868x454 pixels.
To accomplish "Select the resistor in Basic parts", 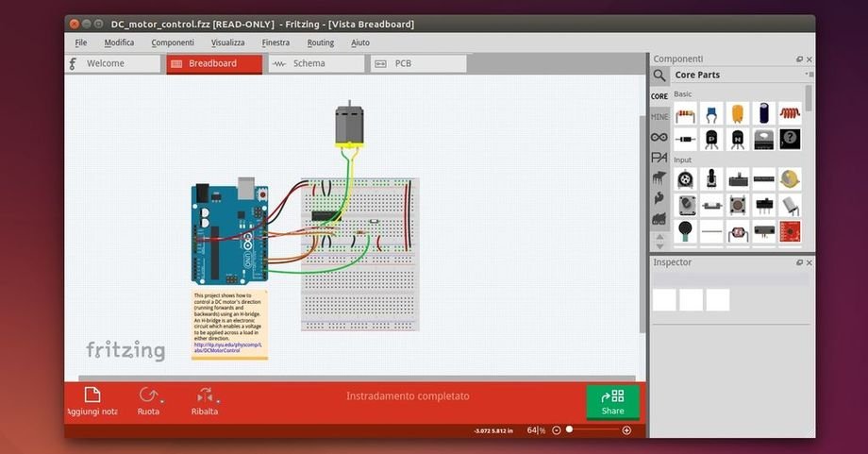I will 686,113.
